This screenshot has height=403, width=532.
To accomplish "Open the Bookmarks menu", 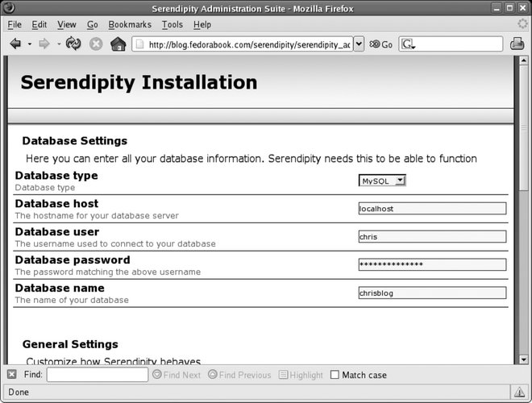I will (x=129, y=25).
